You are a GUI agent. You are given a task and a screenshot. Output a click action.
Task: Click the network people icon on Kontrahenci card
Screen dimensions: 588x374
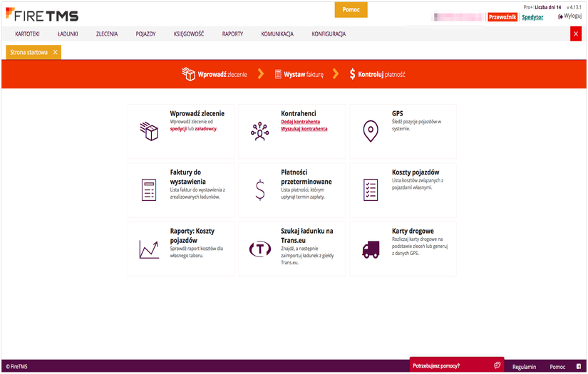(260, 131)
